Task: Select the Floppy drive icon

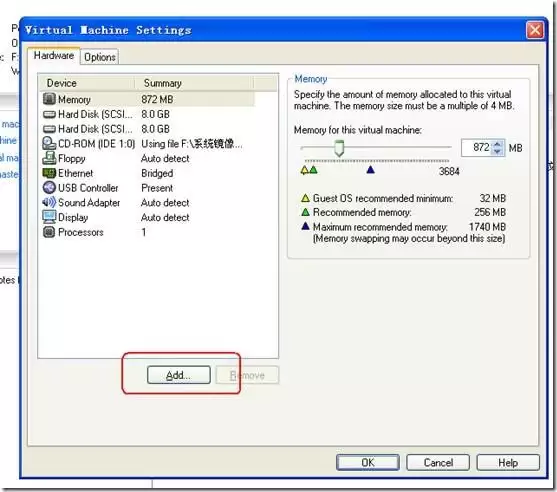Action: click(x=49, y=158)
